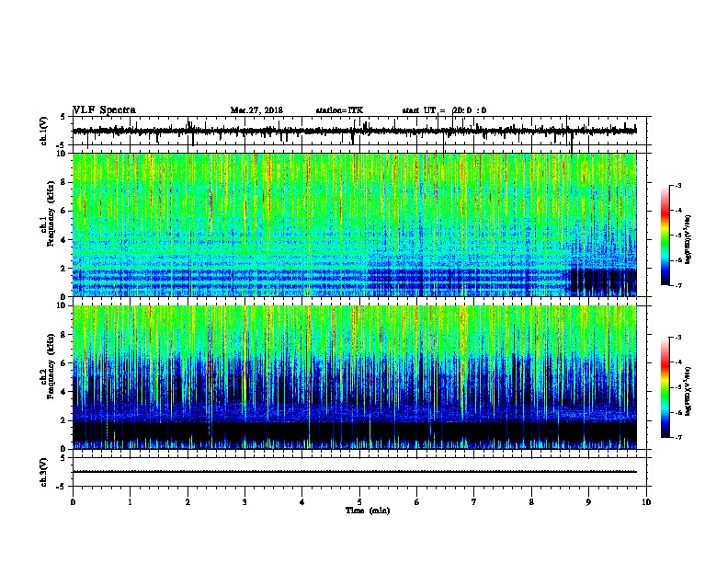Image resolution: width=728 pixels, height=563 pixels.
Task: Click the flat ch.3 voltage trace
Action: click(354, 472)
